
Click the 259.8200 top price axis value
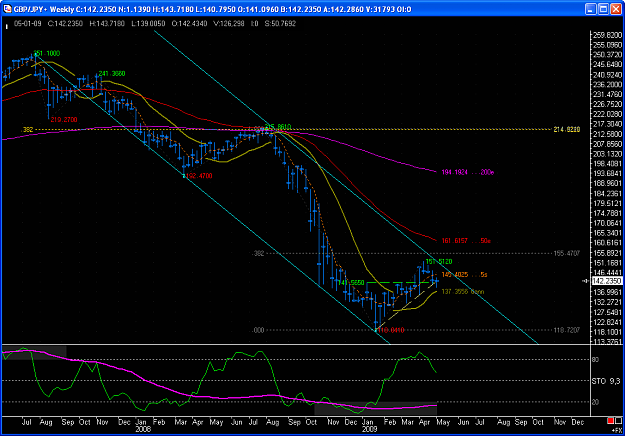point(607,35)
